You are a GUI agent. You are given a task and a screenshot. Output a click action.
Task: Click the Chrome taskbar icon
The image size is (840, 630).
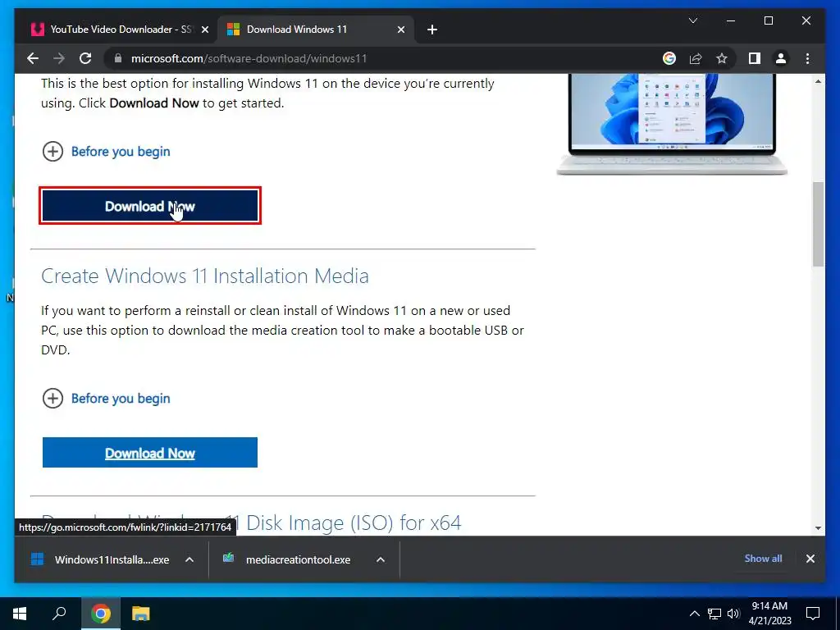tap(101, 614)
